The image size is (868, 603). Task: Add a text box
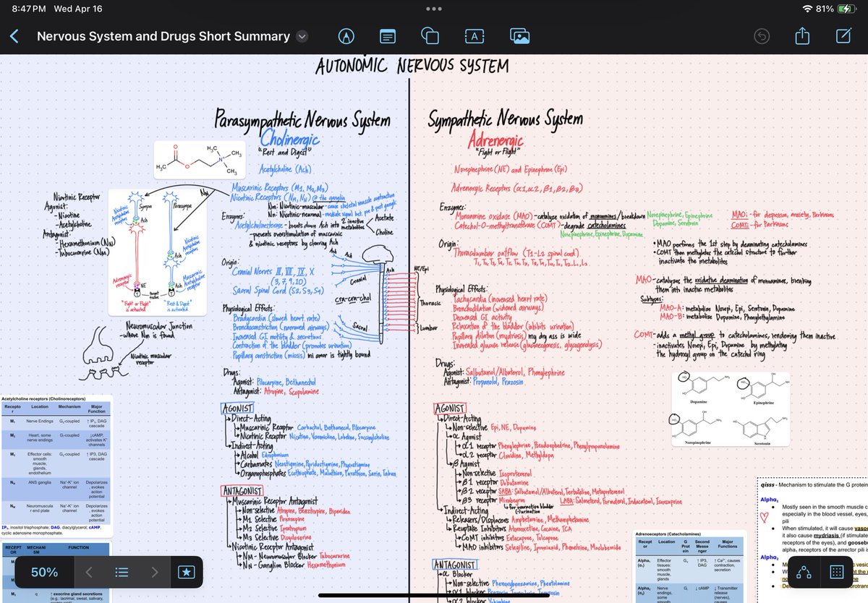point(474,35)
